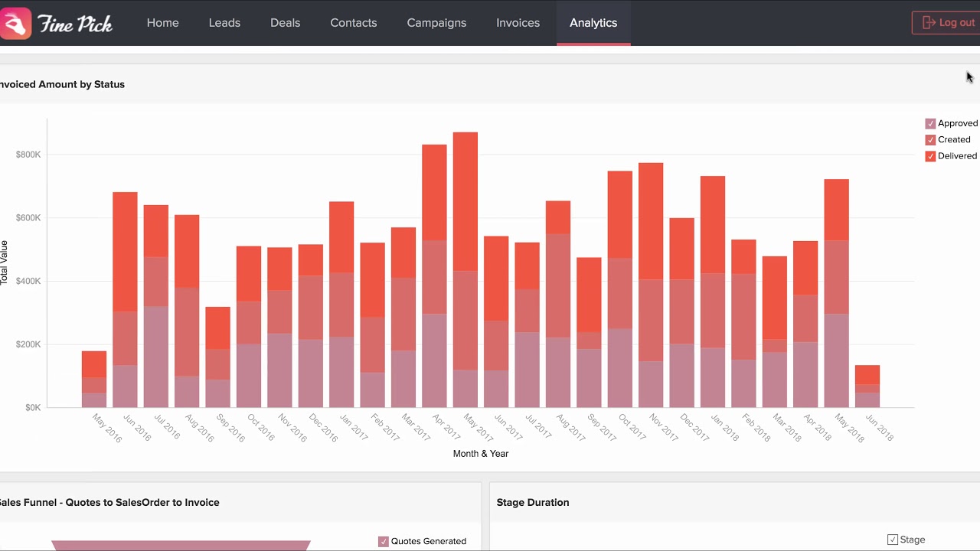Switch to the Deals tab
The width and height of the screenshot is (980, 551).
tap(285, 23)
